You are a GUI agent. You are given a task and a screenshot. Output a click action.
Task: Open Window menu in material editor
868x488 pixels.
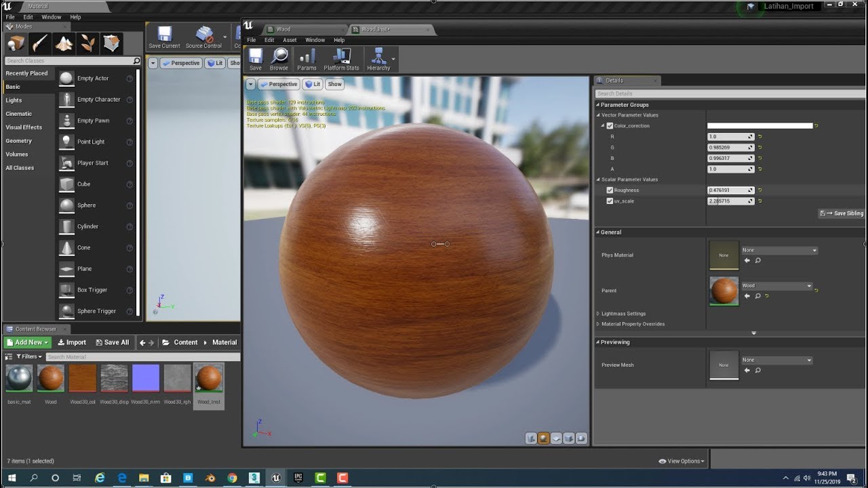point(315,40)
